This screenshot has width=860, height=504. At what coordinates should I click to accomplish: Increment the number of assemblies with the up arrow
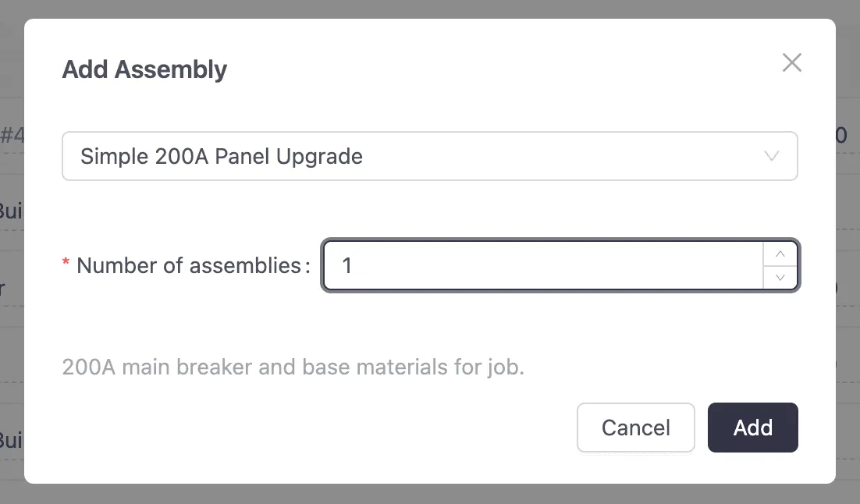pos(780,254)
